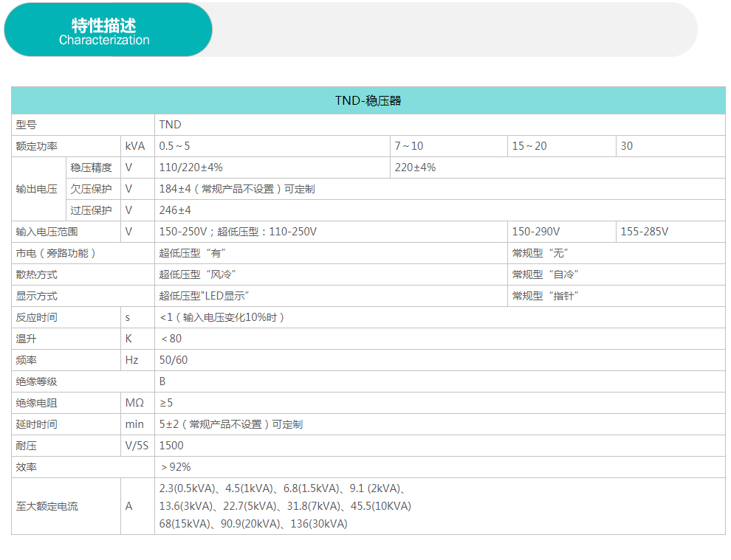731x560 pixels.
Task: Select the 常规型"指针" display cell
Action: [x=545, y=296]
